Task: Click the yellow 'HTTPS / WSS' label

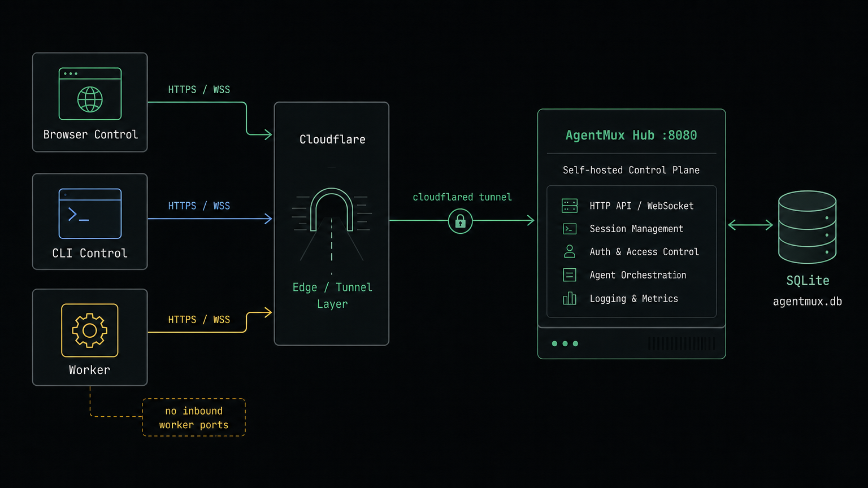Action: [199, 320]
